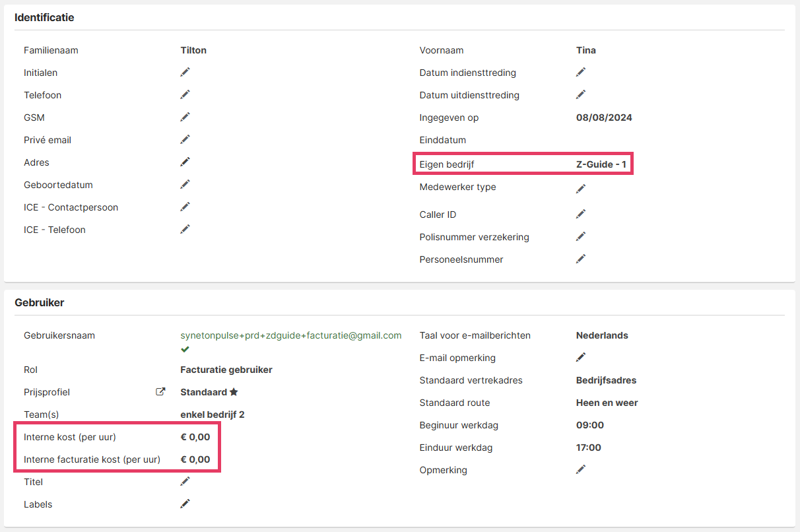Edit the GSM number with pencil
Viewport: 800px width, 532px height.
[185, 117]
